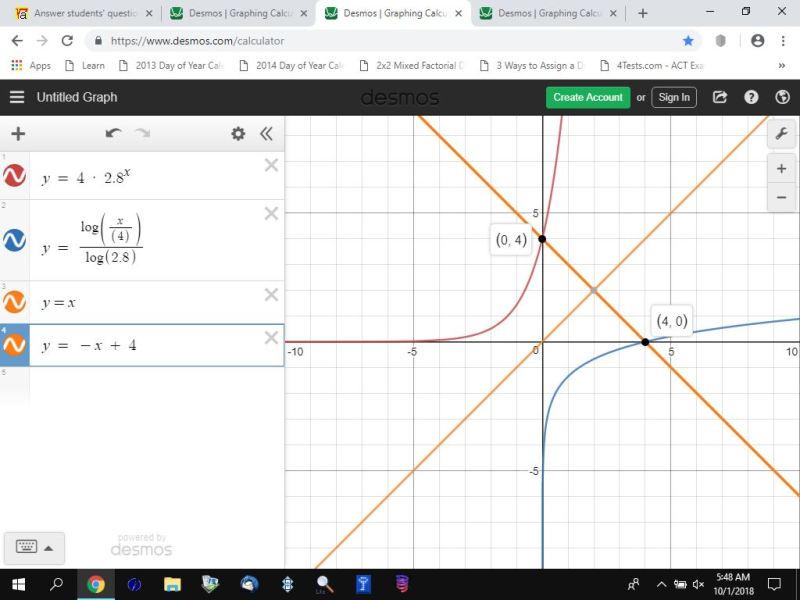The width and height of the screenshot is (800, 600).
Task: Bookmark star icon in address bar
Action: 688,41
